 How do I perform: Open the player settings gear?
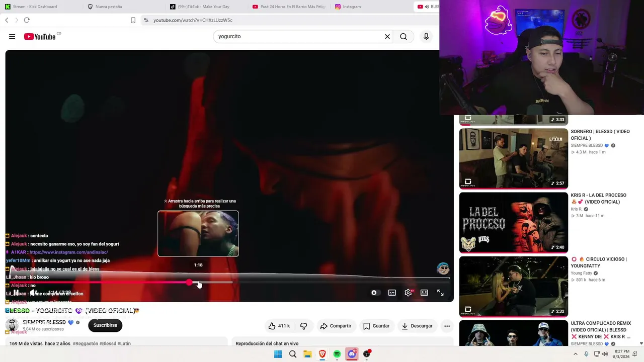pyautogui.click(x=408, y=293)
